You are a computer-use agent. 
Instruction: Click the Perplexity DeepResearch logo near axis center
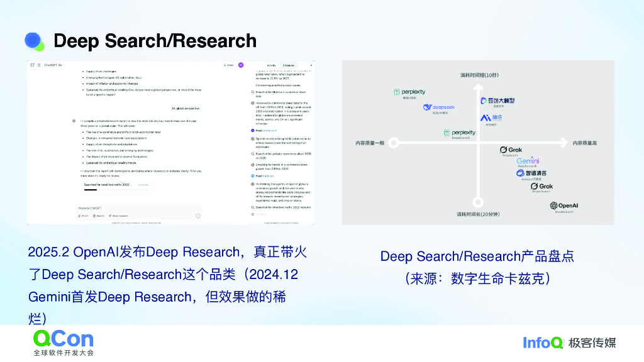click(x=459, y=134)
